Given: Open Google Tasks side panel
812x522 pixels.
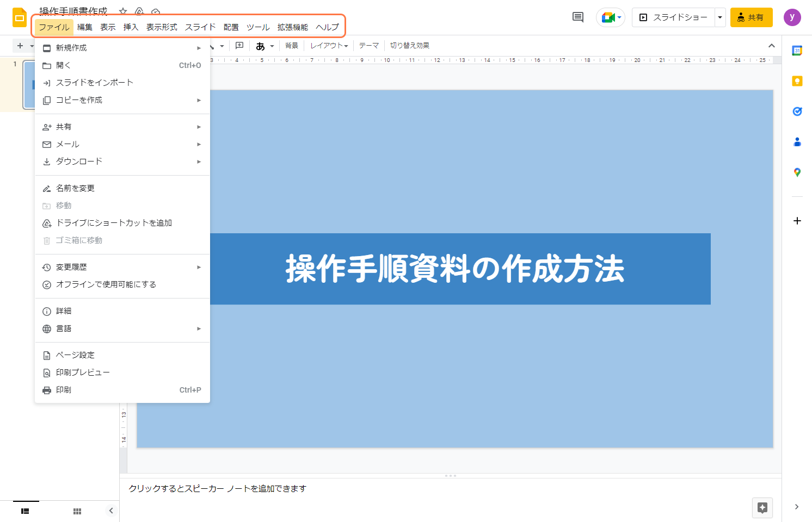Looking at the screenshot, I should coord(797,111).
